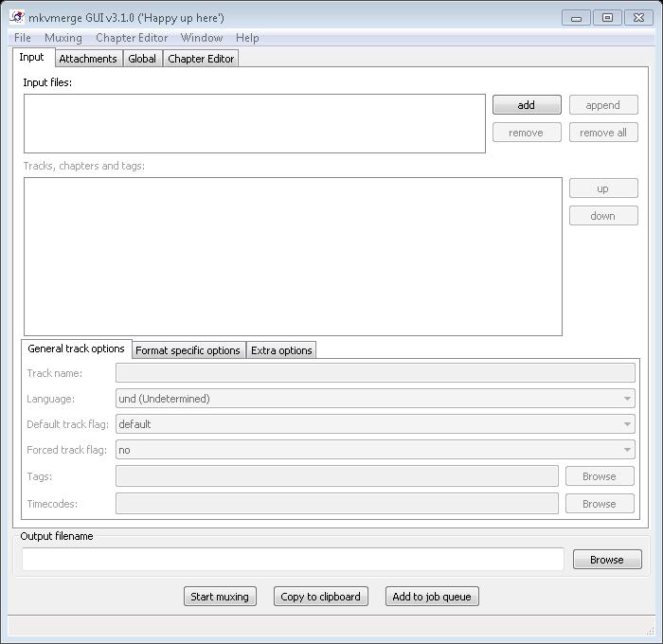Open the Language dropdown

[x=375, y=399]
